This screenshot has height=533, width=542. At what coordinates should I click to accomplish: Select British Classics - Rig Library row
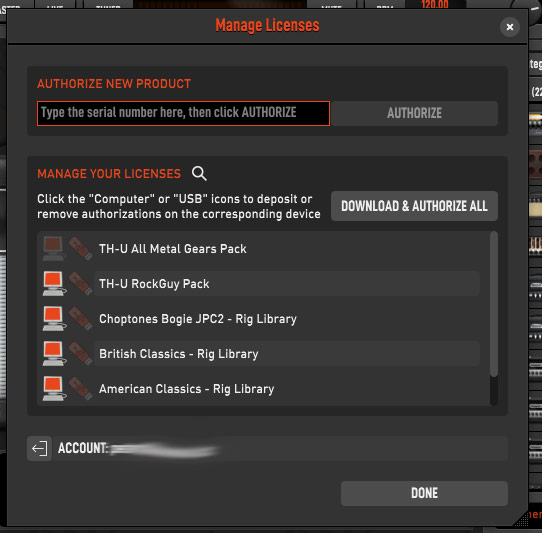click(287, 353)
